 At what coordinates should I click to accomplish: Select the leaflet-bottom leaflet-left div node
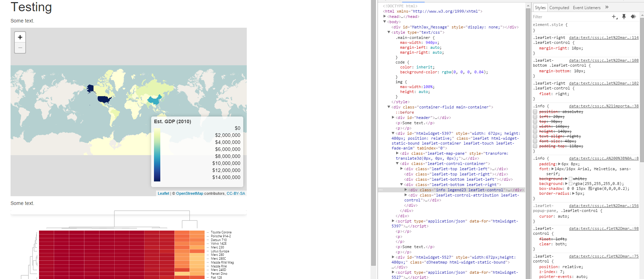point(458,179)
